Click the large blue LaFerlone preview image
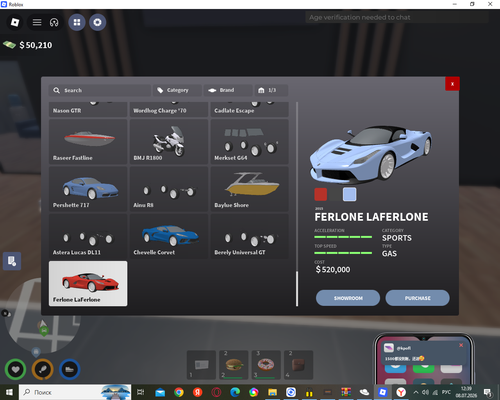Screen dimensions: 500x400 tap(371, 154)
